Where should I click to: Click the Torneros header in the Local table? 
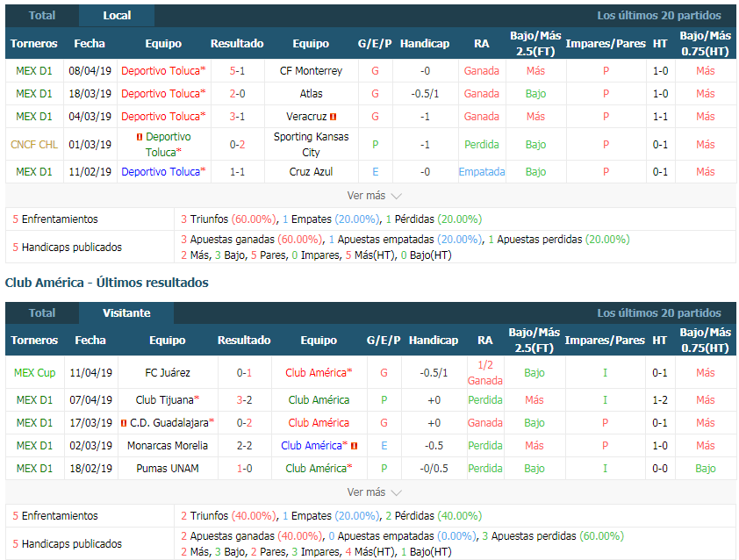[34, 44]
